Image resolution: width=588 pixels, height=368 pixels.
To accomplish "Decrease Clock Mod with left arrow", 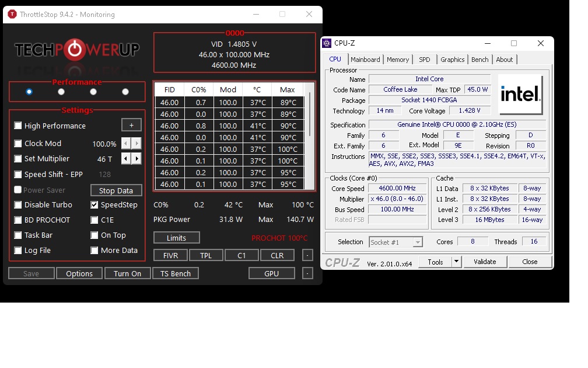I will pos(125,143).
